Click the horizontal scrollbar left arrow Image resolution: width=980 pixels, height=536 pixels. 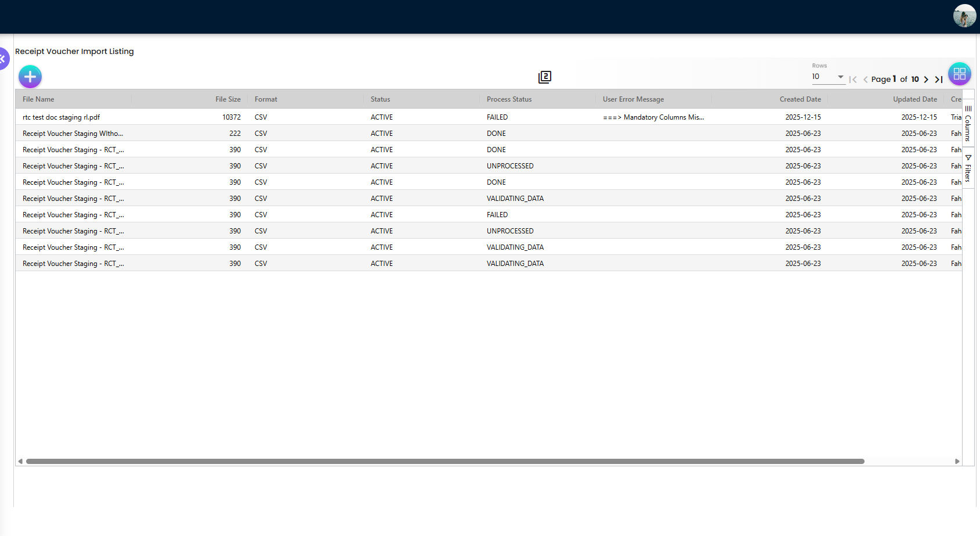pos(20,462)
